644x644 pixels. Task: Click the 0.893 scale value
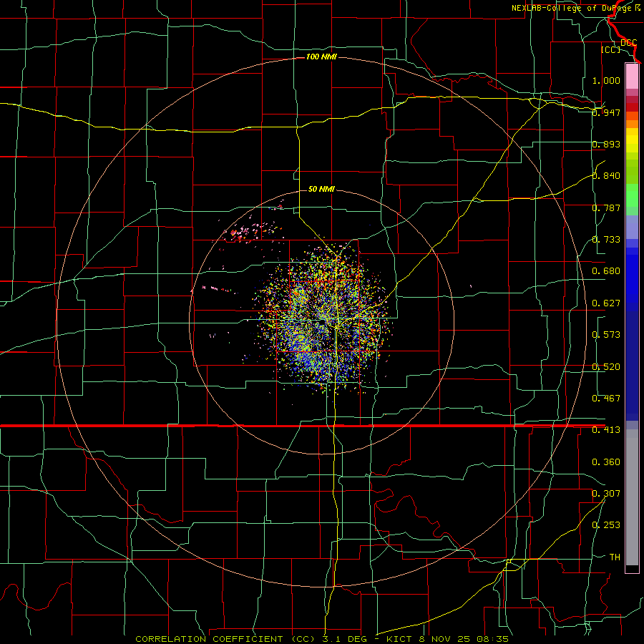pos(606,144)
